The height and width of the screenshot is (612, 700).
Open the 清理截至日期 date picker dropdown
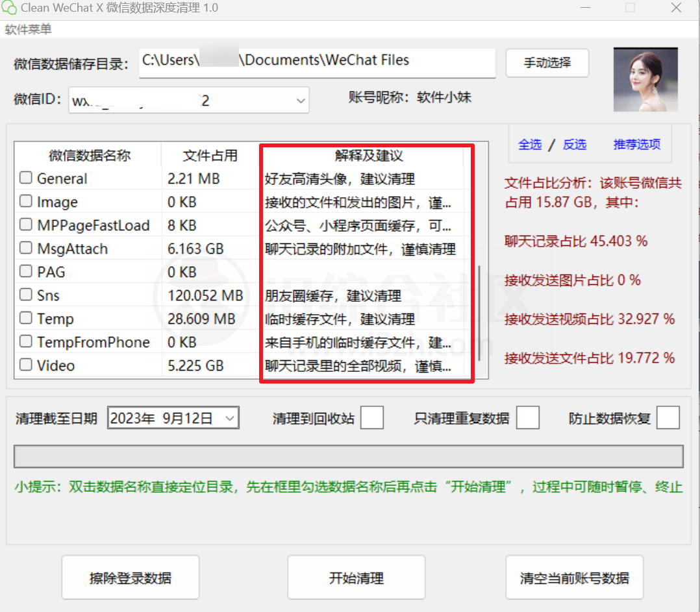230,418
